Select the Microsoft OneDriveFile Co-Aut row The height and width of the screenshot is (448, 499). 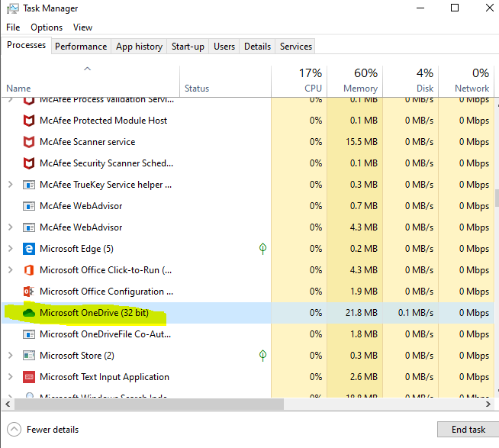(x=247, y=334)
